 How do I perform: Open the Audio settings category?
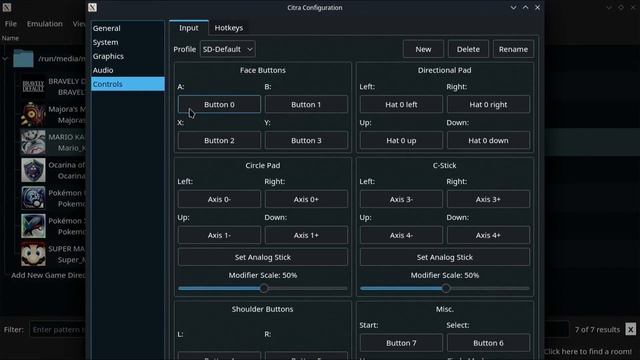click(x=128, y=70)
